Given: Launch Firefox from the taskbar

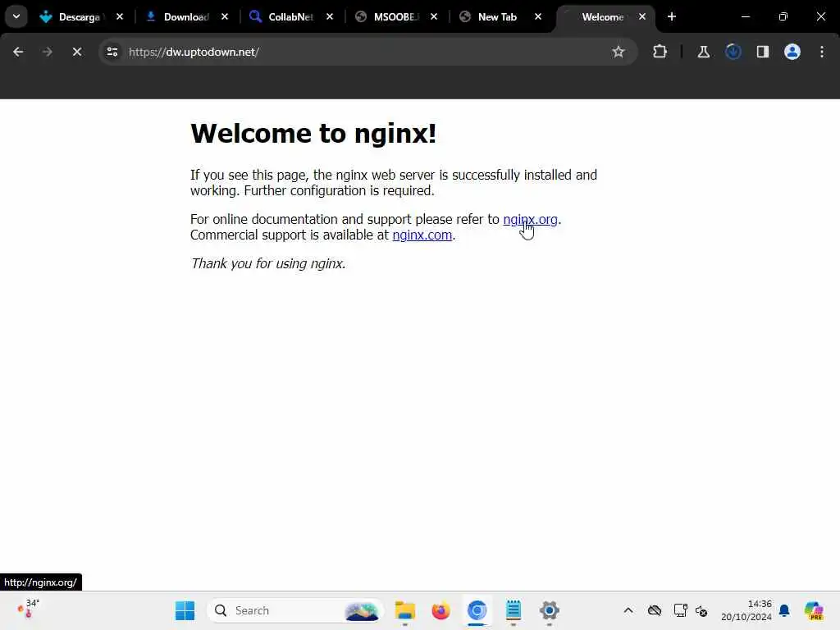Looking at the screenshot, I should [x=441, y=610].
